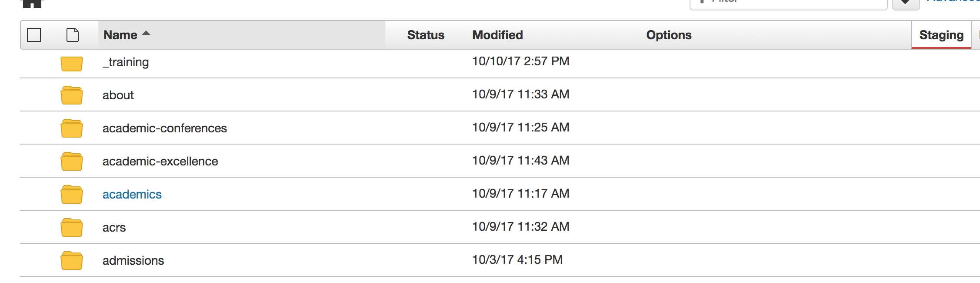Toggle the select-all checkbox in the header

pos(34,34)
